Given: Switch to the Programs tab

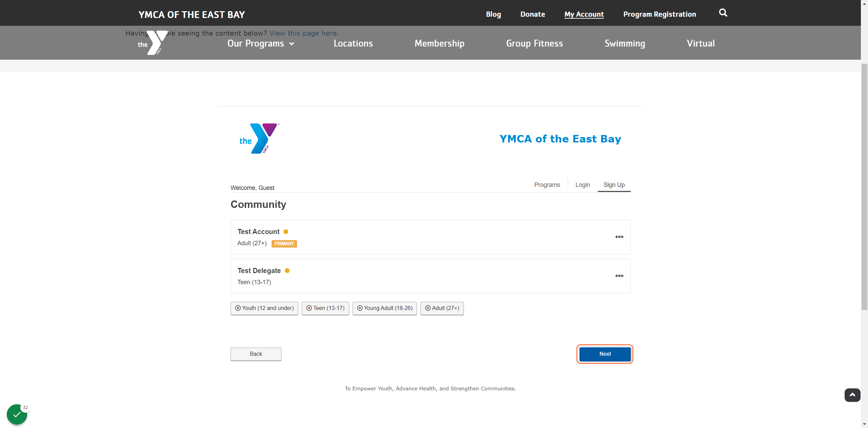Looking at the screenshot, I should click(x=547, y=185).
